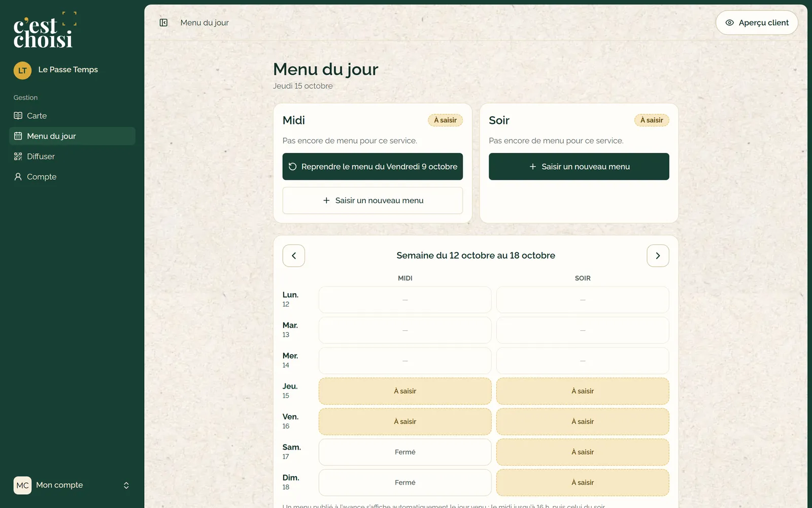Click the Carte book icon

pos(18,116)
